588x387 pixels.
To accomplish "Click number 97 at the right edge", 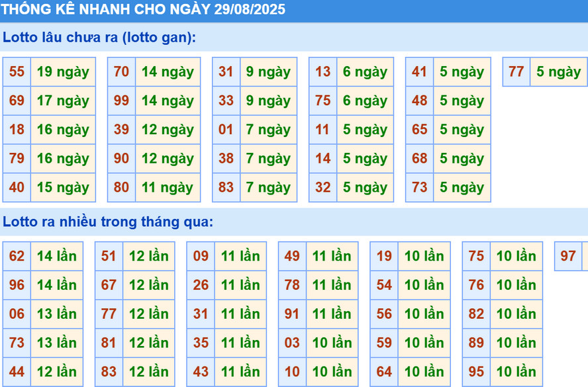I will click(x=568, y=257).
